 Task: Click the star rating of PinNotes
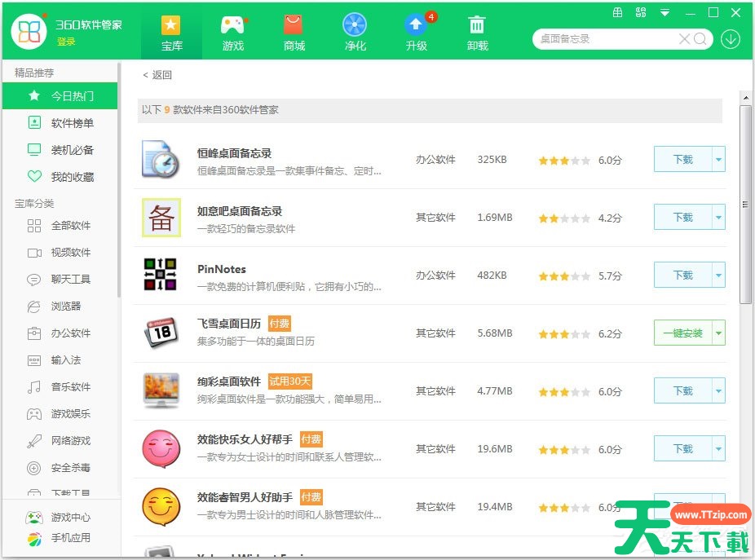coord(564,276)
